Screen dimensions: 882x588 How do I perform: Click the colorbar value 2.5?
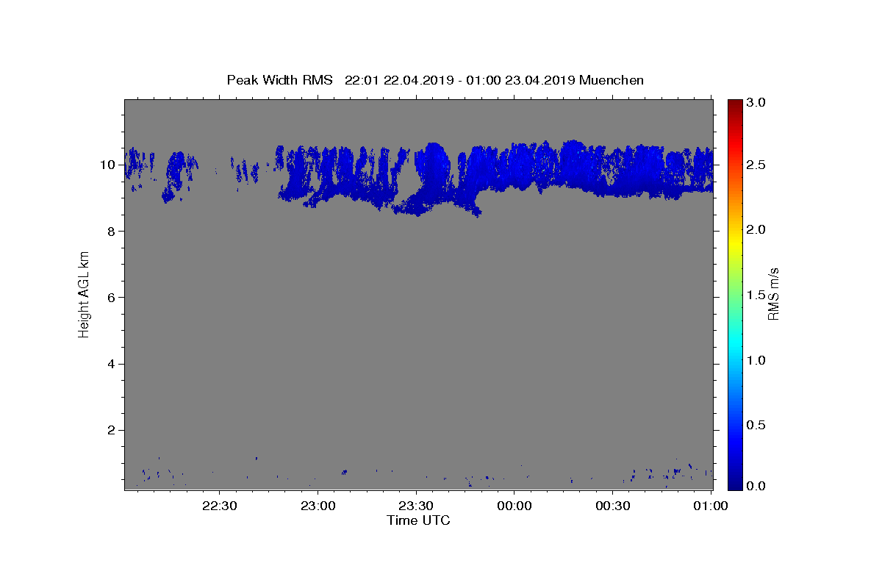(x=756, y=165)
